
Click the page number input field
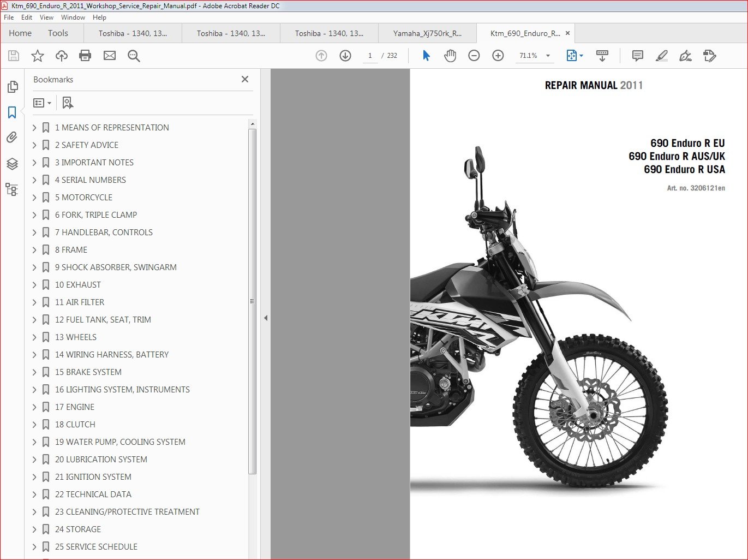tap(370, 56)
